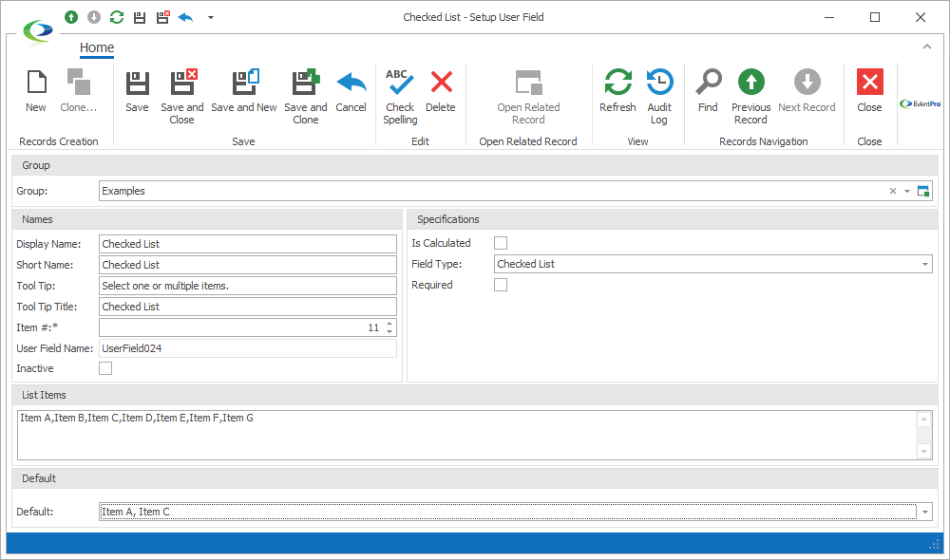Open Customize Quick Access Toolbar dropdown
950x560 pixels.
[x=211, y=17]
